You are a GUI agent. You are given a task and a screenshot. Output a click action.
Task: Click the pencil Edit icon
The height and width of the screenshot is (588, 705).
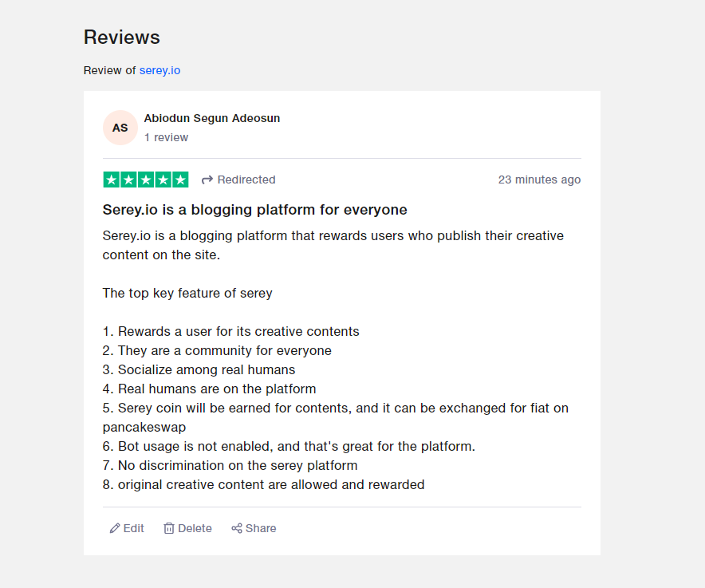115,528
